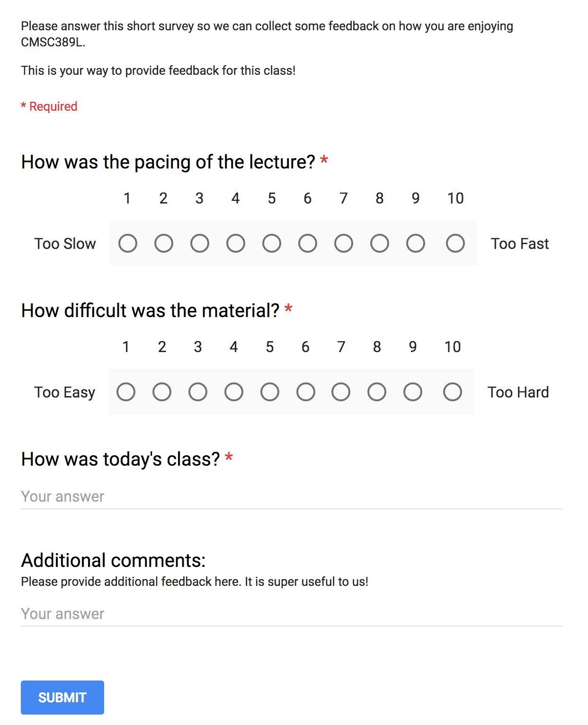The height and width of the screenshot is (725, 588).
Task: Choose pacing rating 3 for lecture
Action: click(x=200, y=244)
